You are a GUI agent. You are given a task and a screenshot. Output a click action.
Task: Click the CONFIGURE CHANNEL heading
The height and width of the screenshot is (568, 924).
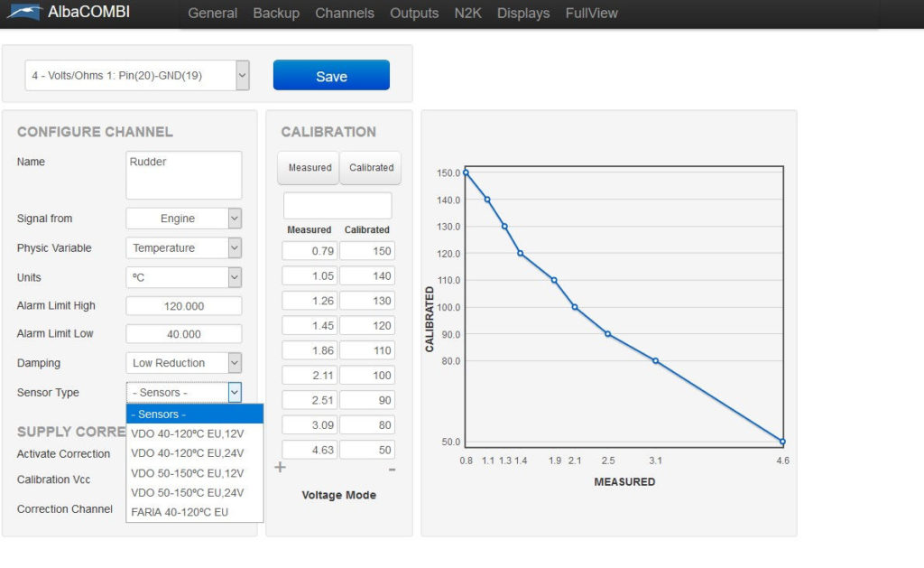click(x=95, y=132)
